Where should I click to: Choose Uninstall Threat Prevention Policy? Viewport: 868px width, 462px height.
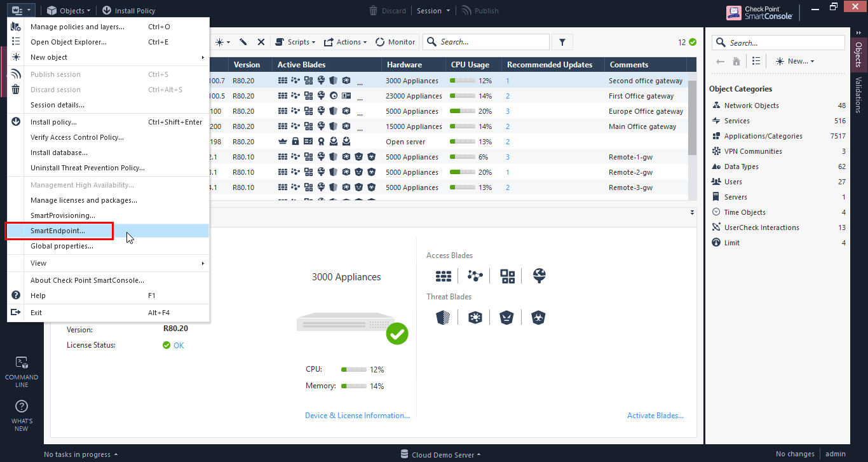point(108,168)
